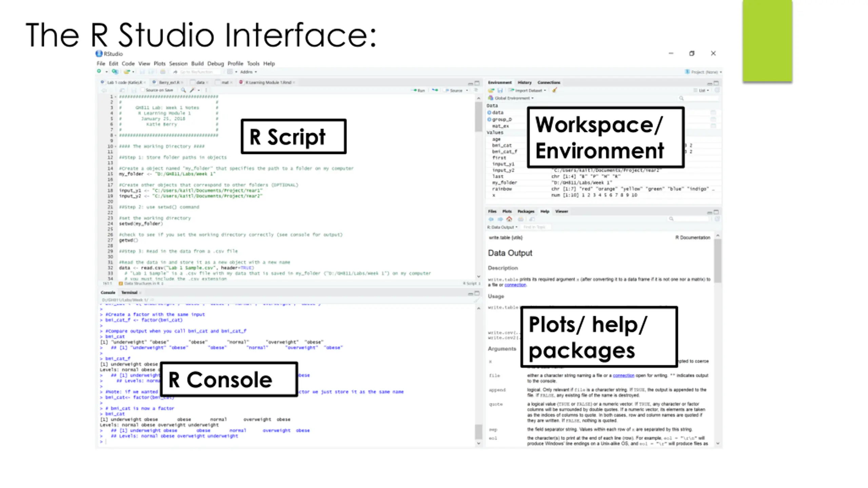Click the Source button
Screen dimensions: 868x488
coord(453,90)
